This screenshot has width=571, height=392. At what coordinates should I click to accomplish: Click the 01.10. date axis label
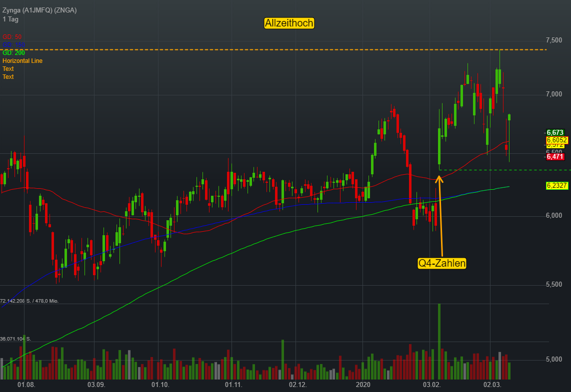(x=160, y=385)
